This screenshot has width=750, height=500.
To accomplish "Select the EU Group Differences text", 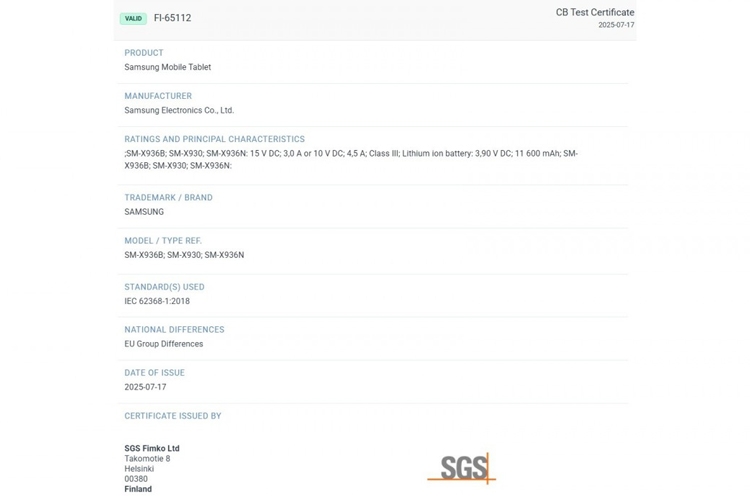I will point(164,344).
